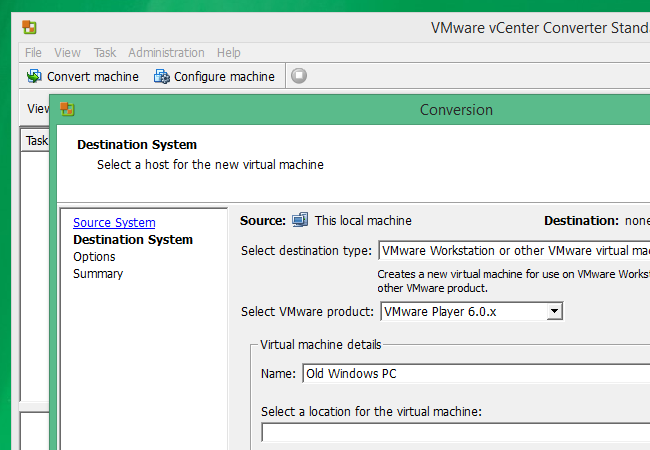Click the 'Creates a new virtual machine' description text
The image size is (650, 450).
[514, 281]
